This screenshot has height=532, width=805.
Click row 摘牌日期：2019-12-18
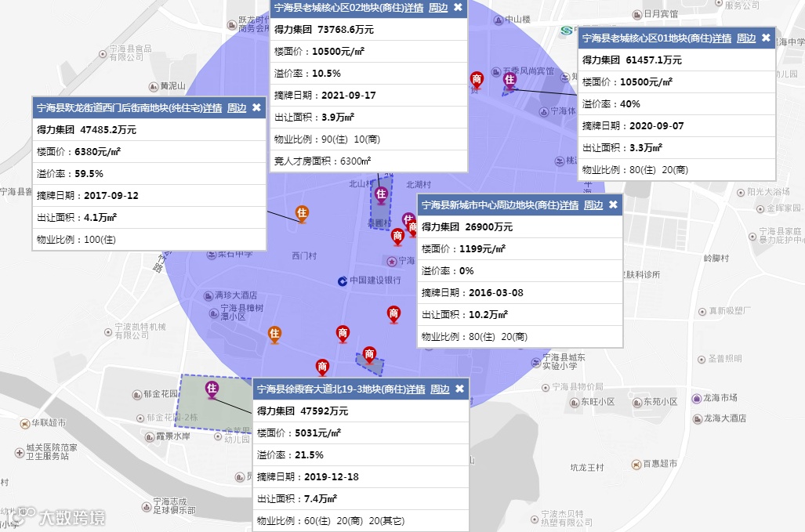pos(361,476)
